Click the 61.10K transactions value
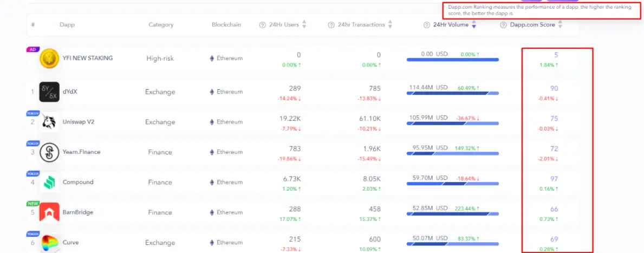This screenshot has width=644, height=253. [x=370, y=118]
